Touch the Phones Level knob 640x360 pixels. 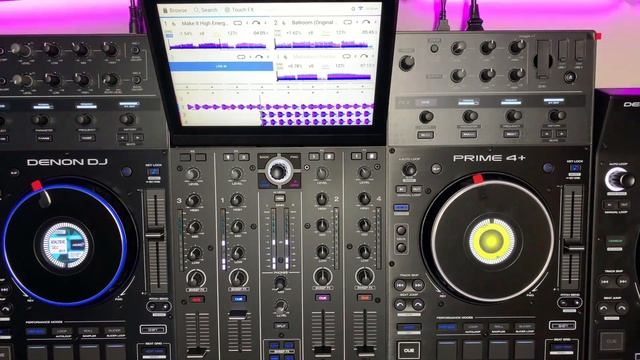pyautogui.click(x=280, y=306)
